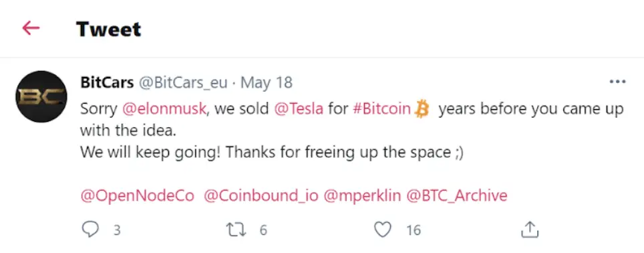Open the @elonmusk mention

pyautogui.click(x=164, y=109)
